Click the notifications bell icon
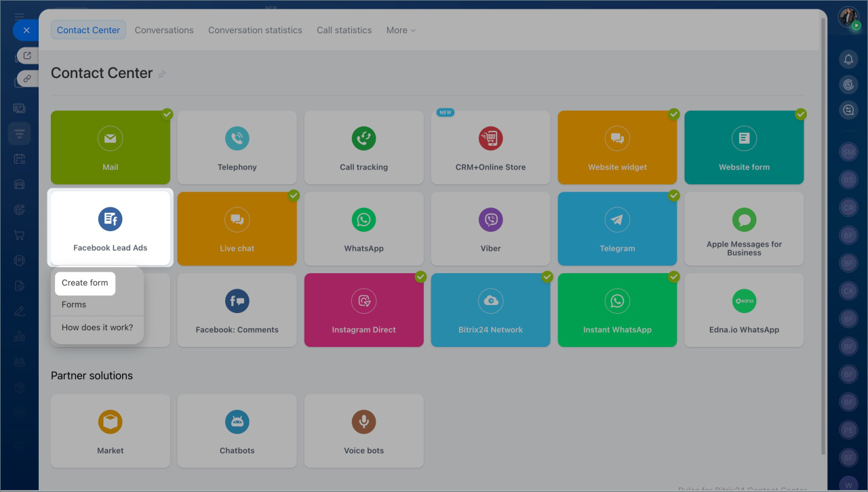 click(848, 60)
